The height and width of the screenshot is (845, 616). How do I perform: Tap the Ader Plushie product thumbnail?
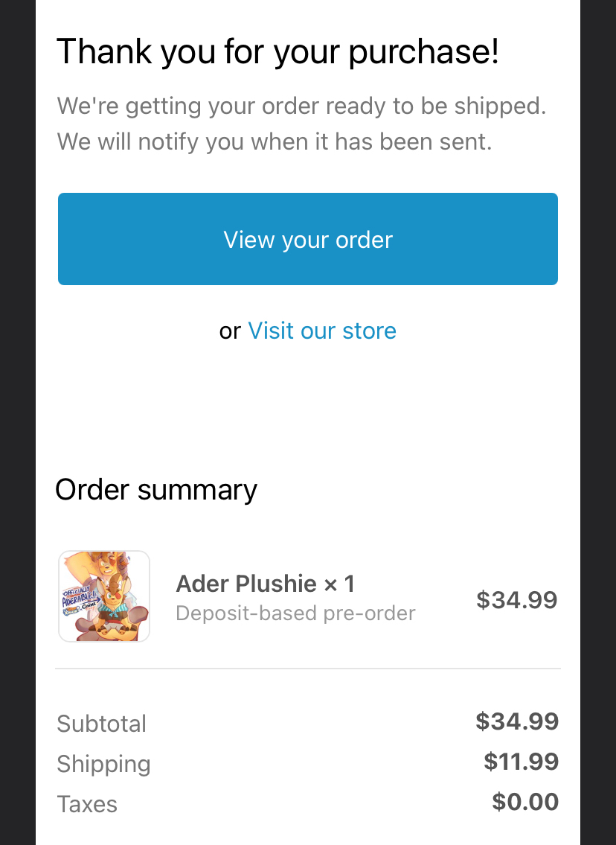point(104,596)
